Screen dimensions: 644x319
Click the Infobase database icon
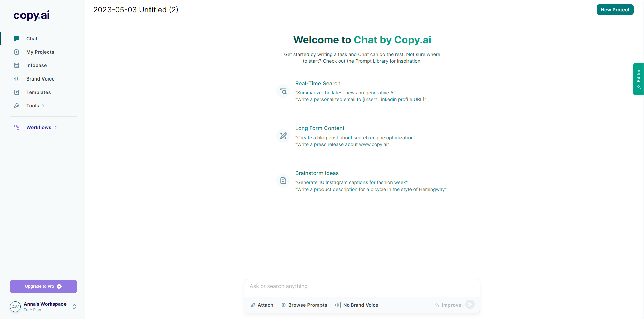click(17, 65)
